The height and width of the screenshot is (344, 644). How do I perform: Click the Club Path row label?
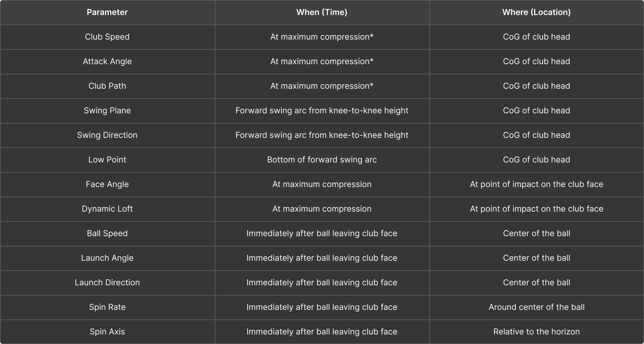coord(107,86)
